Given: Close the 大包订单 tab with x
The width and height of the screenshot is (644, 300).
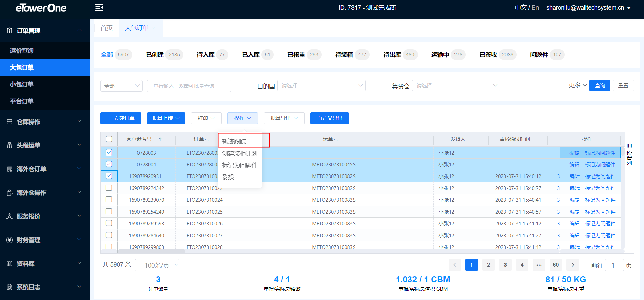Looking at the screenshot, I should [154, 28].
